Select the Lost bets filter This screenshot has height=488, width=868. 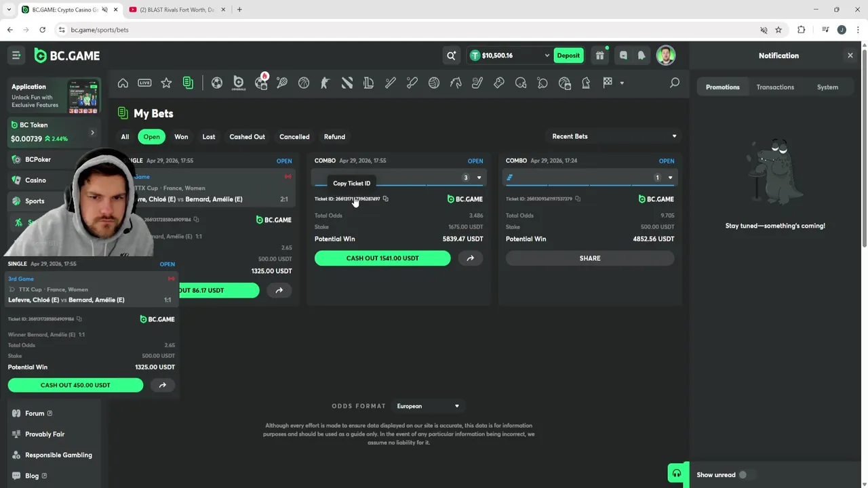(209, 137)
